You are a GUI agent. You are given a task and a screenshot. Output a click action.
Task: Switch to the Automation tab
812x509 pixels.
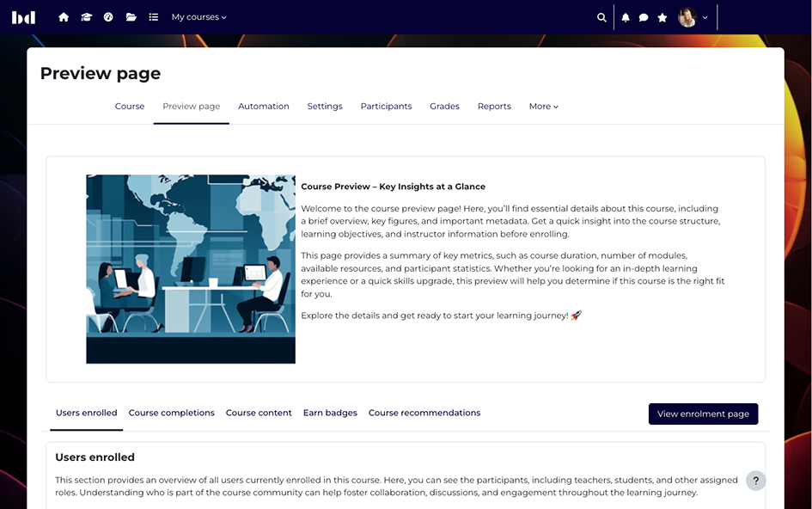pyautogui.click(x=263, y=107)
